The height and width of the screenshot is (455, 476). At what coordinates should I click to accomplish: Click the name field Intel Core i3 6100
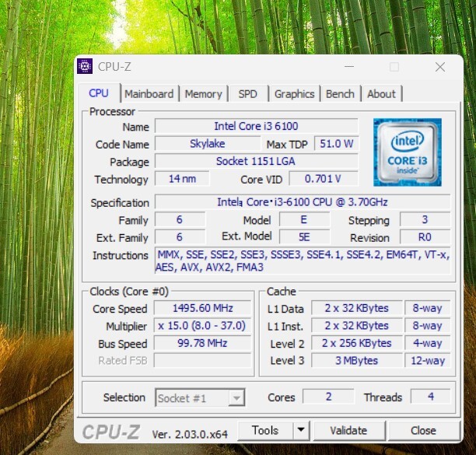point(256,126)
